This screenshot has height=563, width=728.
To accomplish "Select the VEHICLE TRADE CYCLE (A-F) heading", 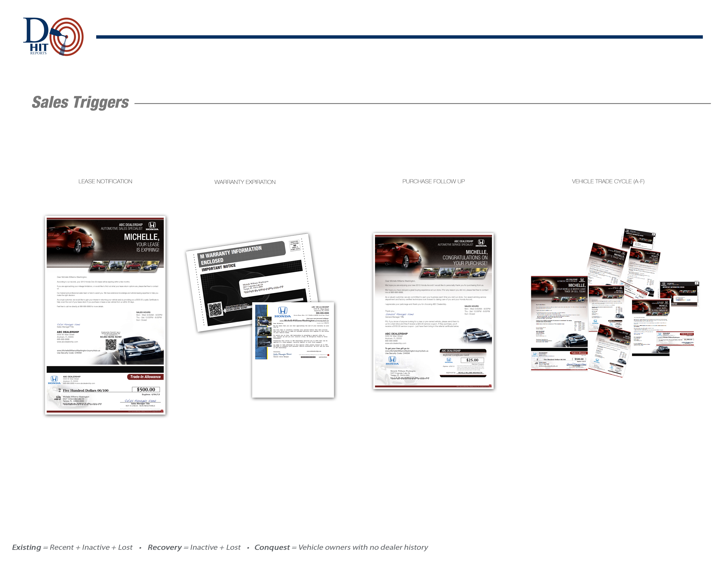I will tap(608, 181).
